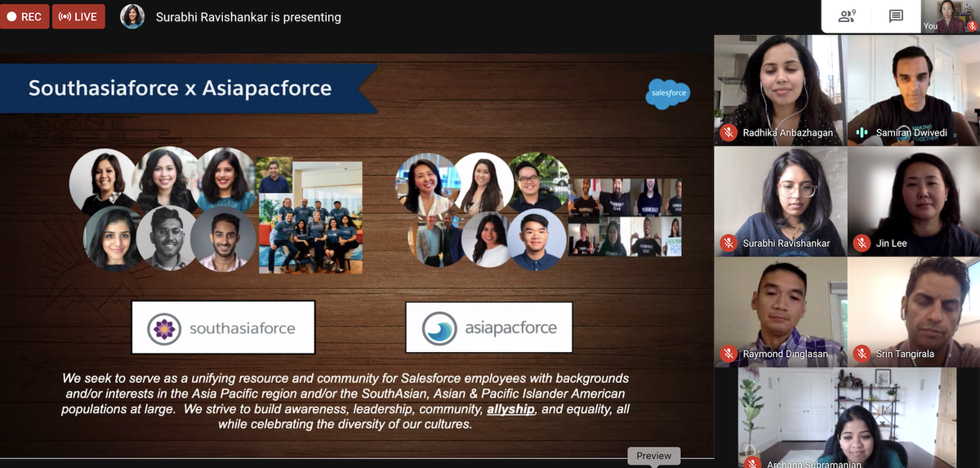Click 'Srin Tangirala' name label

tap(905, 354)
